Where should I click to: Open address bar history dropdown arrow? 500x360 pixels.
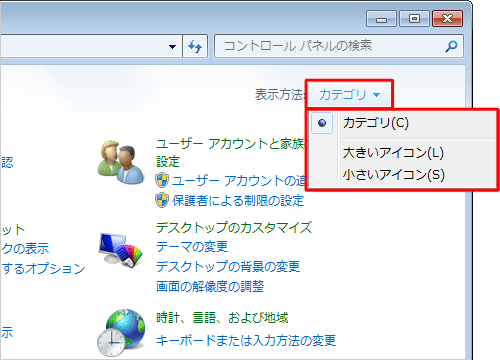click(172, 46)
